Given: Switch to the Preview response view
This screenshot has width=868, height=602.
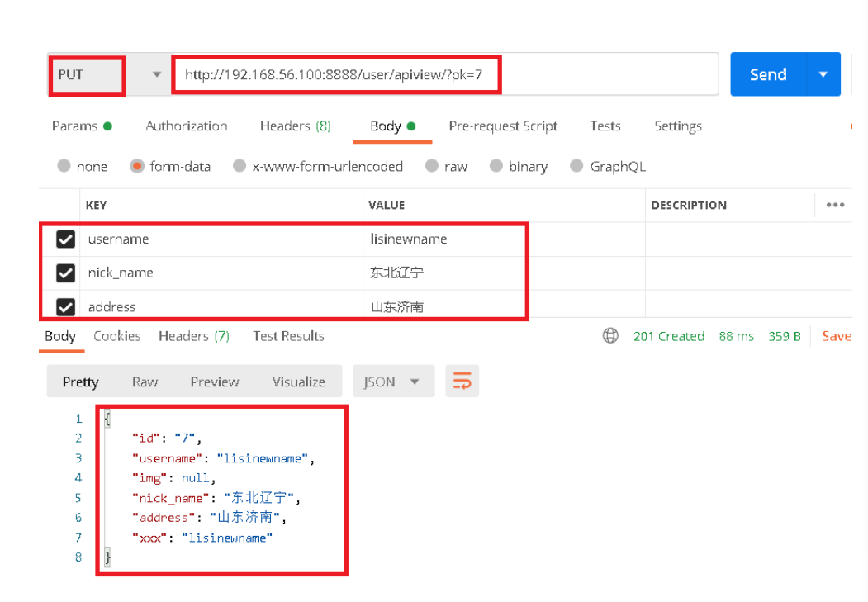Looking at the screenshot, I should pos(215,382).
